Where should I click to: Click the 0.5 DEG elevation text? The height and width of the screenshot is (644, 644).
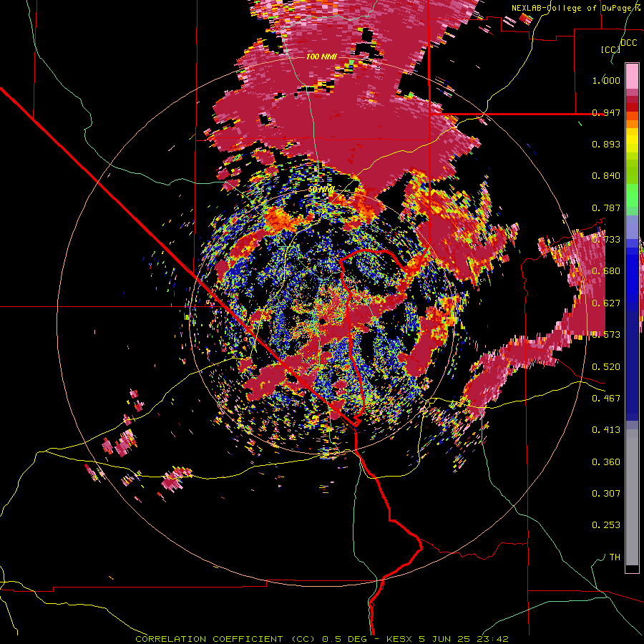pyautogui.click(x=343, y=639)
